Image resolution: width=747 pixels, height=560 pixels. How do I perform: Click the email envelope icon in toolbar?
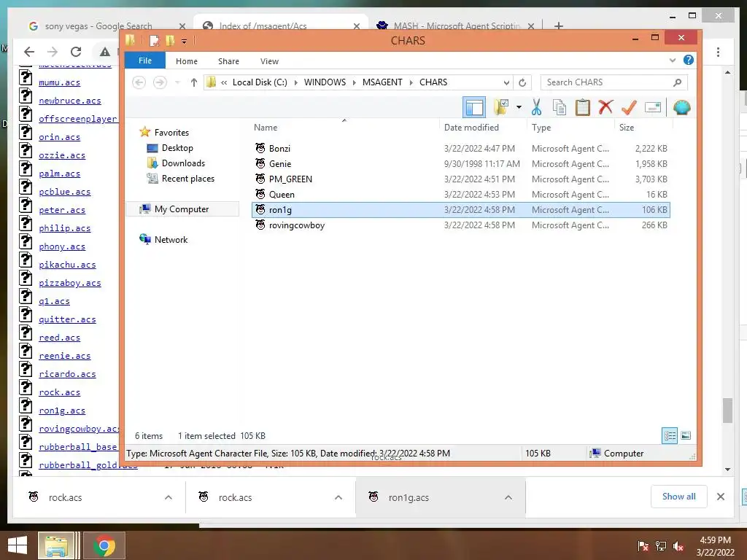coord(653,108)
